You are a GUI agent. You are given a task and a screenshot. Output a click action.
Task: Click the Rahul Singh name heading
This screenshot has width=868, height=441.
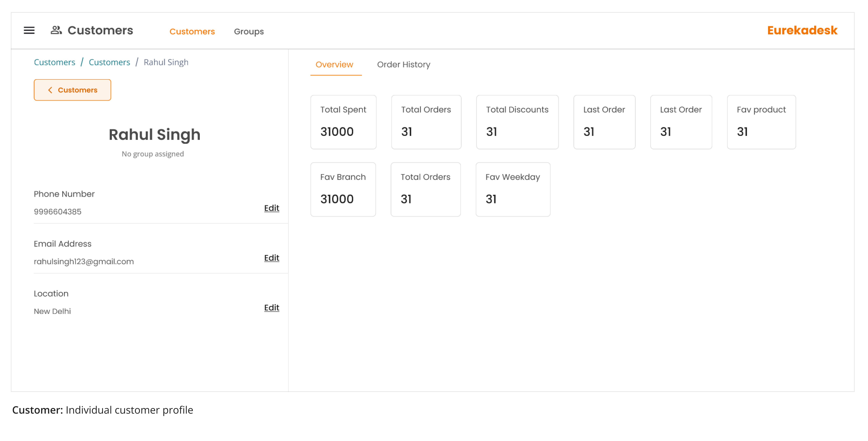pos(155,135)
